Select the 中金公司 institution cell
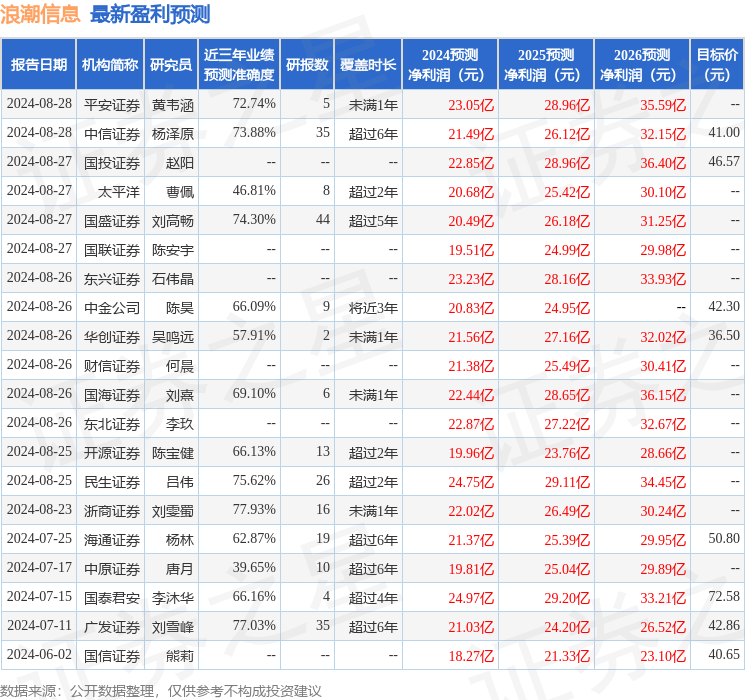This screenshot has height=700, width=745. (112, 307)
